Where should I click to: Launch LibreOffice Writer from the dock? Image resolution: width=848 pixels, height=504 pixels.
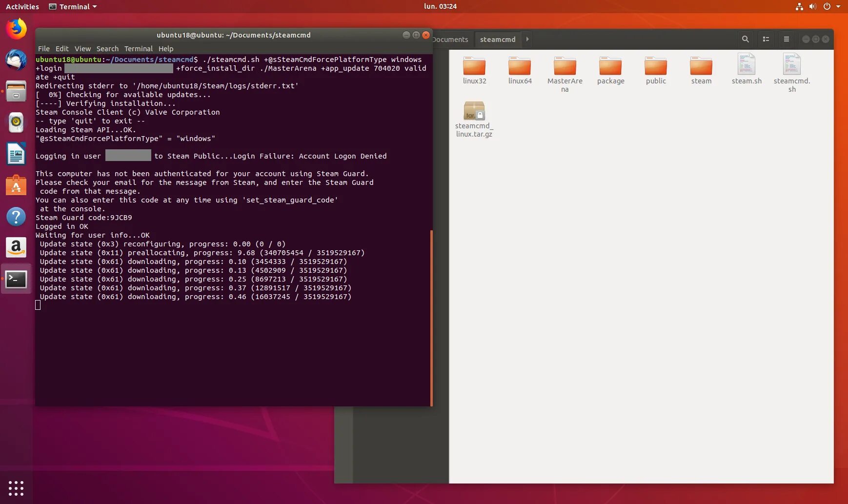16,154
